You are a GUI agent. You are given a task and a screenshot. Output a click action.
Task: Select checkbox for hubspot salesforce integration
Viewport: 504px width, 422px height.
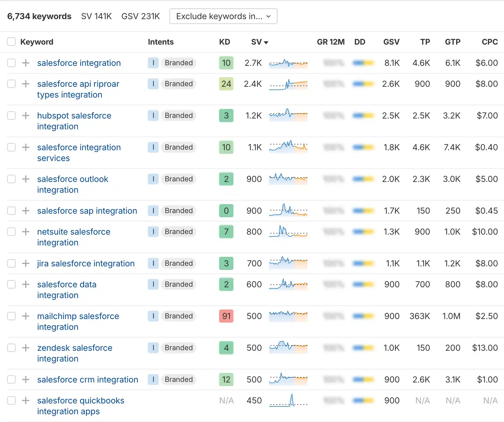point(11,116)
